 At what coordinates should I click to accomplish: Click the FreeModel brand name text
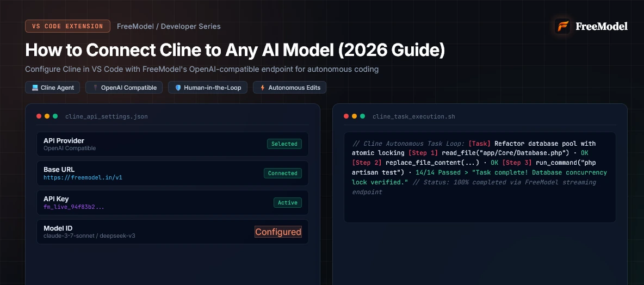601,26
